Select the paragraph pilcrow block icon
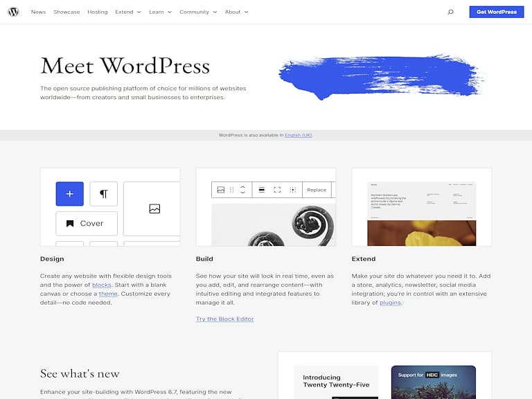 104,194
